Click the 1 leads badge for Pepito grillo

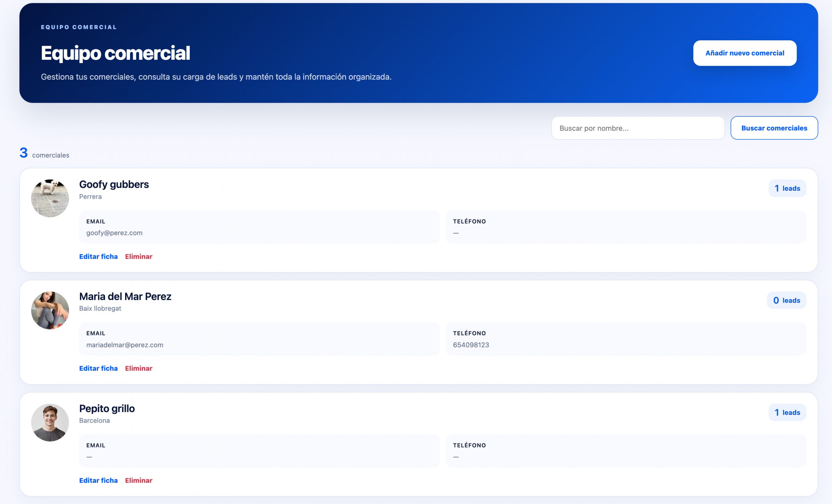[x=787, y=412]
